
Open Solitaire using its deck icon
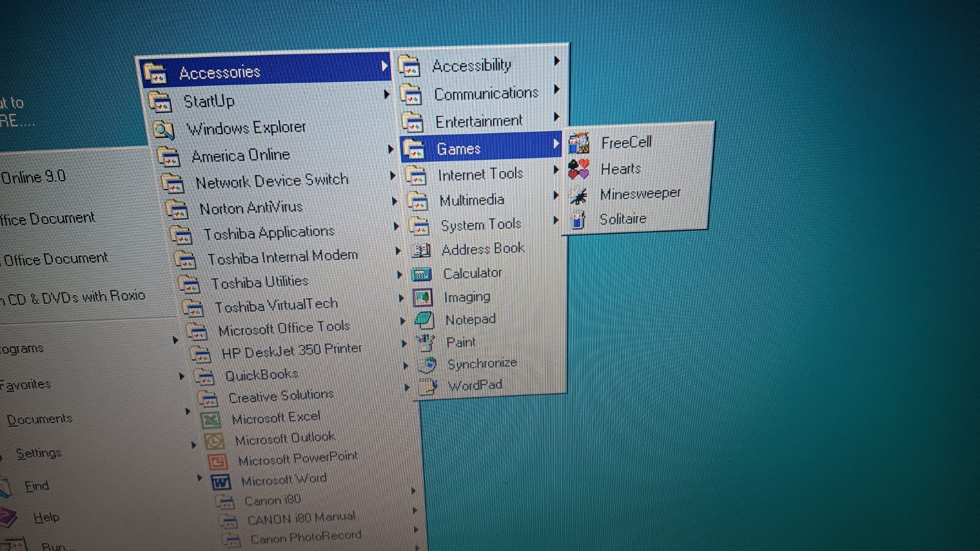click(x=578, y=220)
